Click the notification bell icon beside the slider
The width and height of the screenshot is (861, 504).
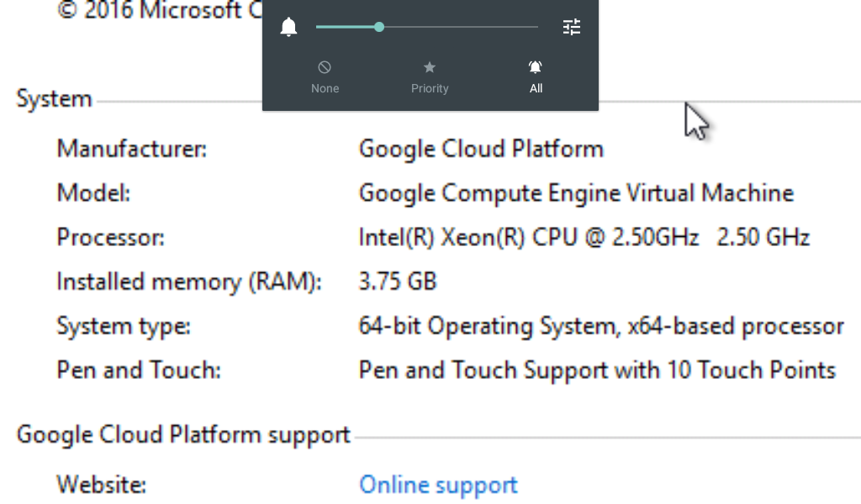[289, 28]
